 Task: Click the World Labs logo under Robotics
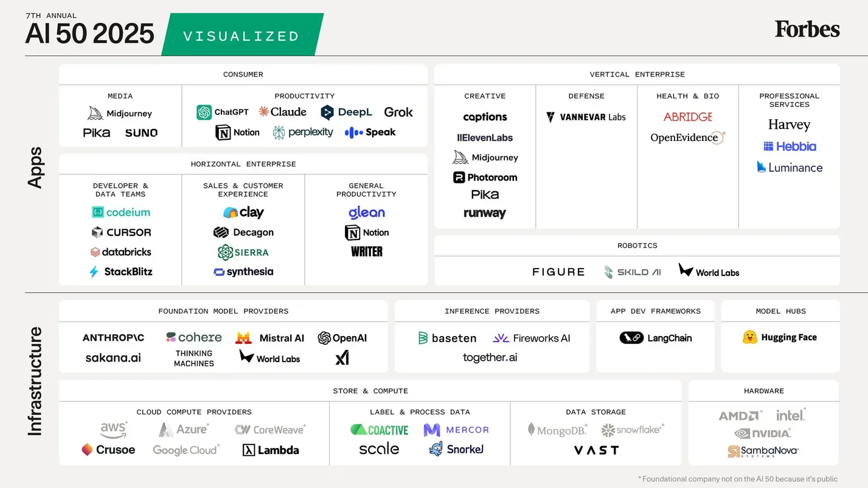pos(709,271)
